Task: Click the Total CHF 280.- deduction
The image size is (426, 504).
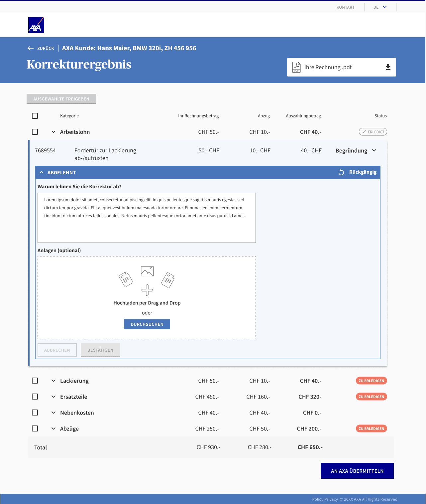Action: pyautogui.click(x=260, y=447)
